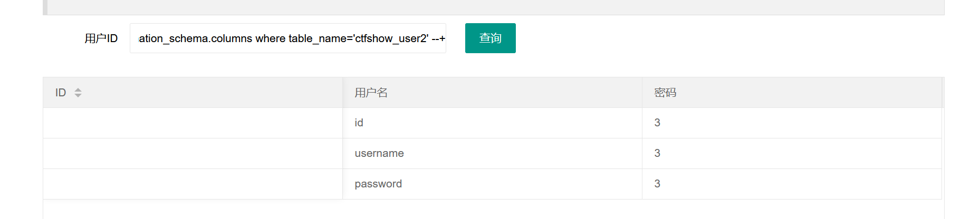Screen dimensions: 980x219
Task: Click the 密码 value 3 in password row
Action: coord(657,184)
